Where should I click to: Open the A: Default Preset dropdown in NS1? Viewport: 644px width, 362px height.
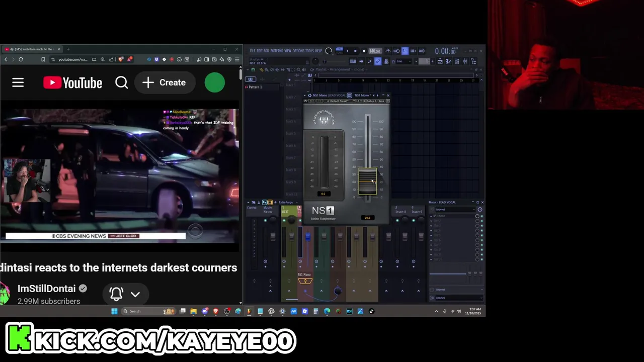[x=340, y=101]
